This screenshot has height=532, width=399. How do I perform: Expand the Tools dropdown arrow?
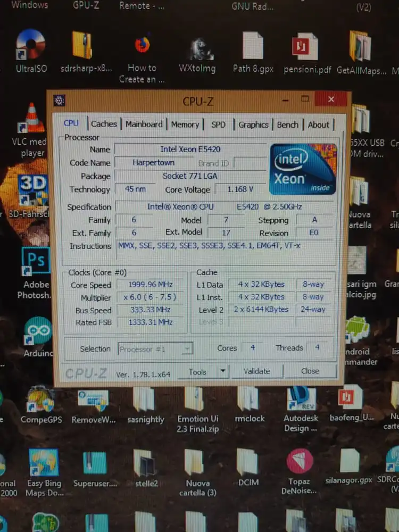(x=223, y=371)
